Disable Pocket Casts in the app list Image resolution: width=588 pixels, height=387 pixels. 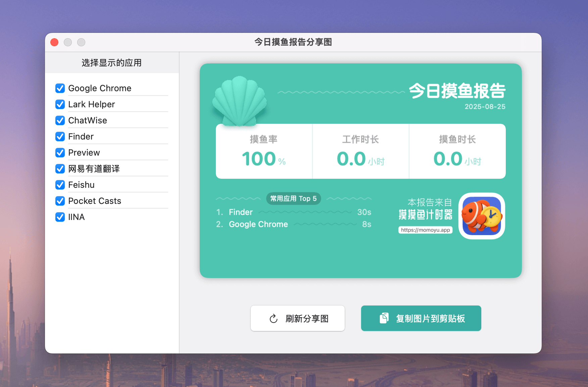point(60,201)
